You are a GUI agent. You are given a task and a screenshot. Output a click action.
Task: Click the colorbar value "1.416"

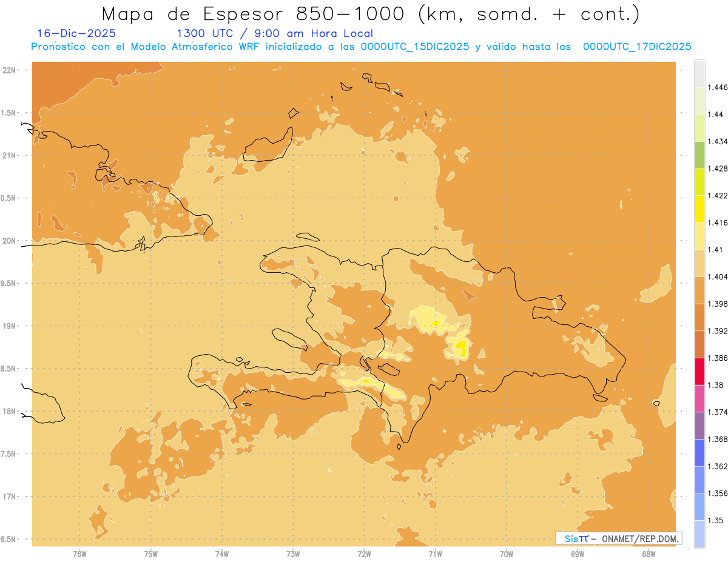point(718,222)
